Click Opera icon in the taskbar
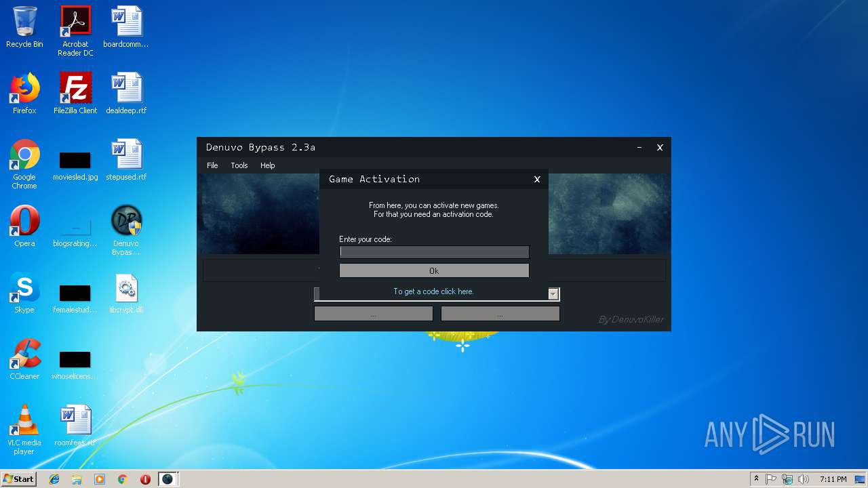 click(145, 479)
